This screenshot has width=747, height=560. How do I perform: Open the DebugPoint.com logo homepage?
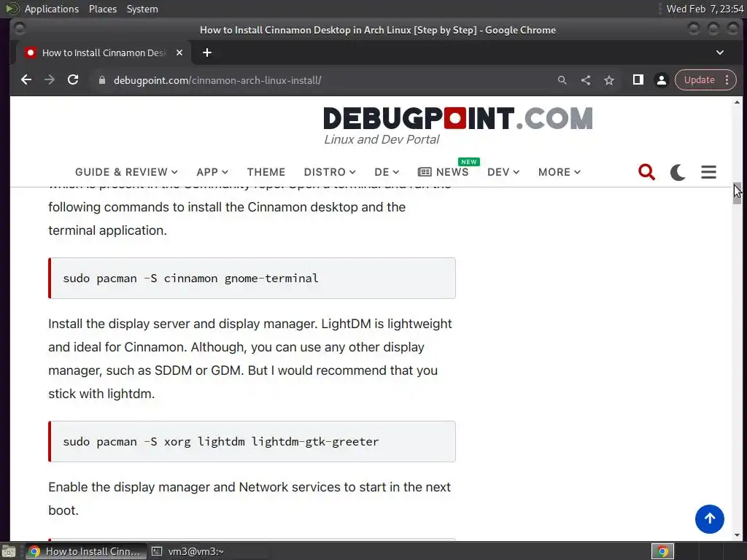click(x=458, y=118)
